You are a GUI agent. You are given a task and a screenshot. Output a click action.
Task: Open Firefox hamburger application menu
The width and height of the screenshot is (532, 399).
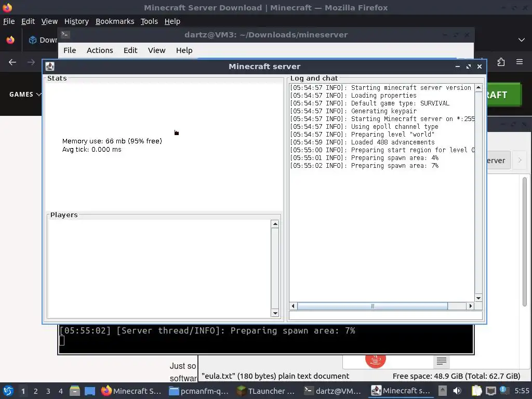pyautogui.click(x=520, y=62)
